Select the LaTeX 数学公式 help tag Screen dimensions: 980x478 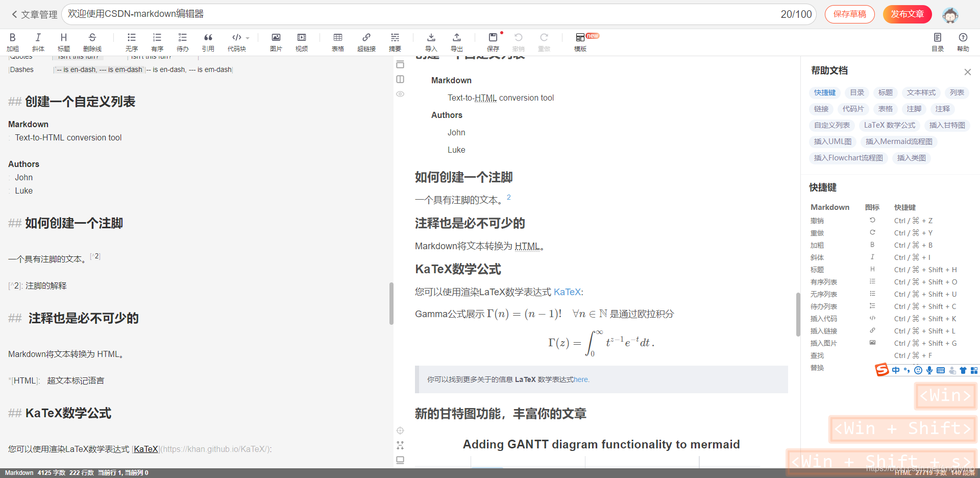pyautogui.click(x=890, y=125)
